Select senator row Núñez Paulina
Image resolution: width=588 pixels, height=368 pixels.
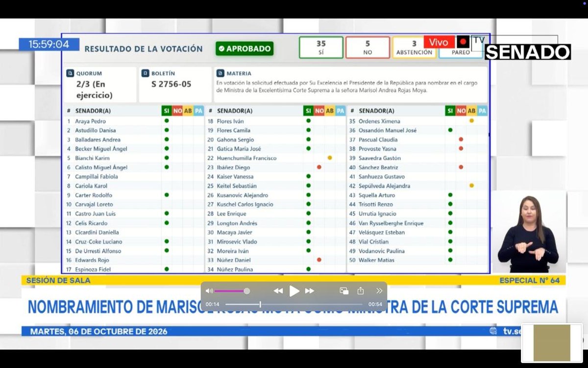[275, 269]
